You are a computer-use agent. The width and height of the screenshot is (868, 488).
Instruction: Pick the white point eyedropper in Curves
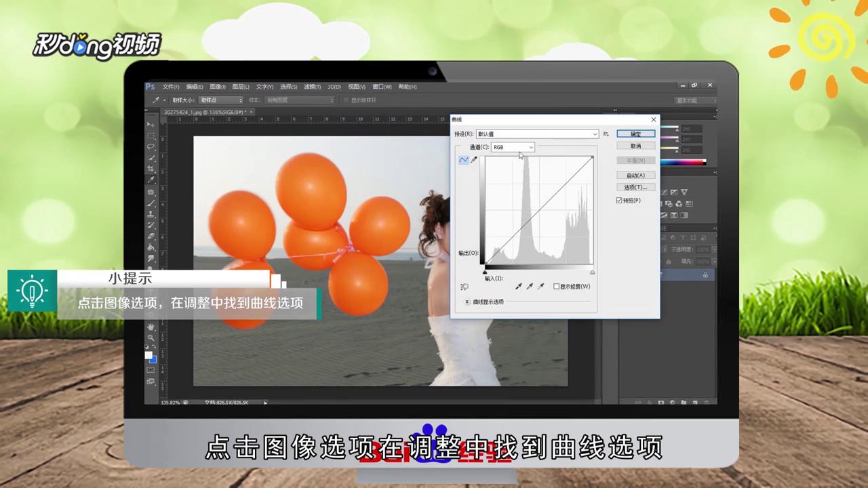click(540, 286)
